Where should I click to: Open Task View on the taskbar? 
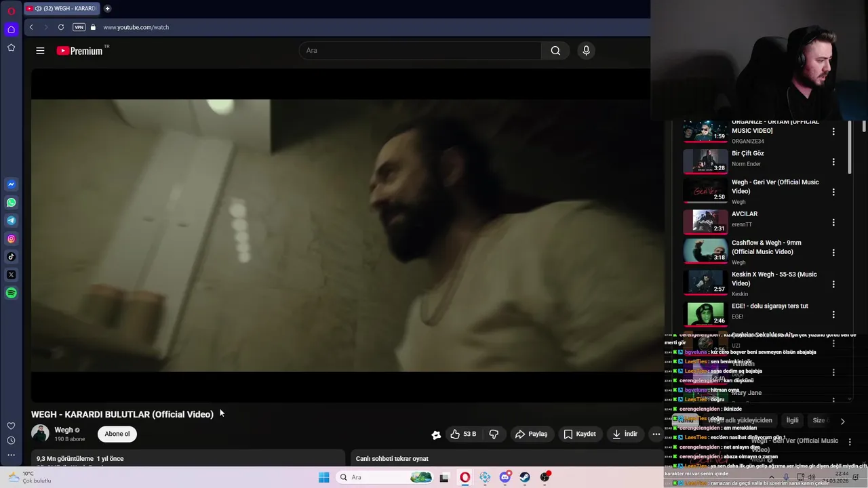[444, 477]
